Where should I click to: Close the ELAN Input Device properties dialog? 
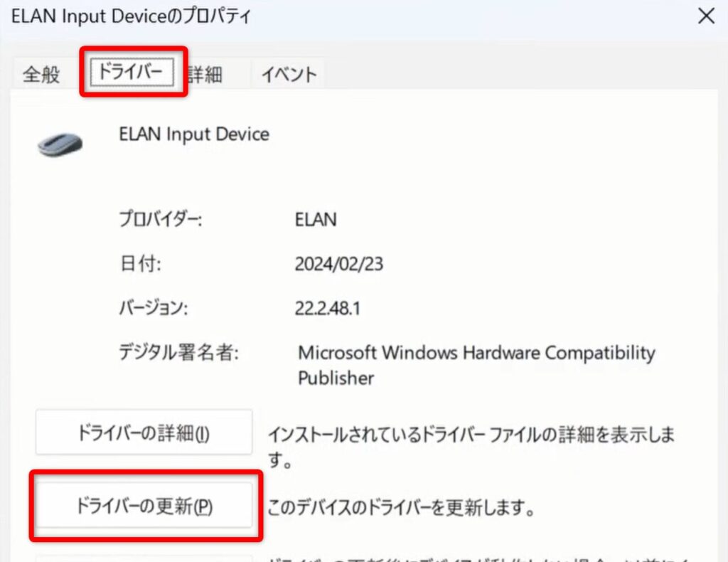[x=705, y=16]
